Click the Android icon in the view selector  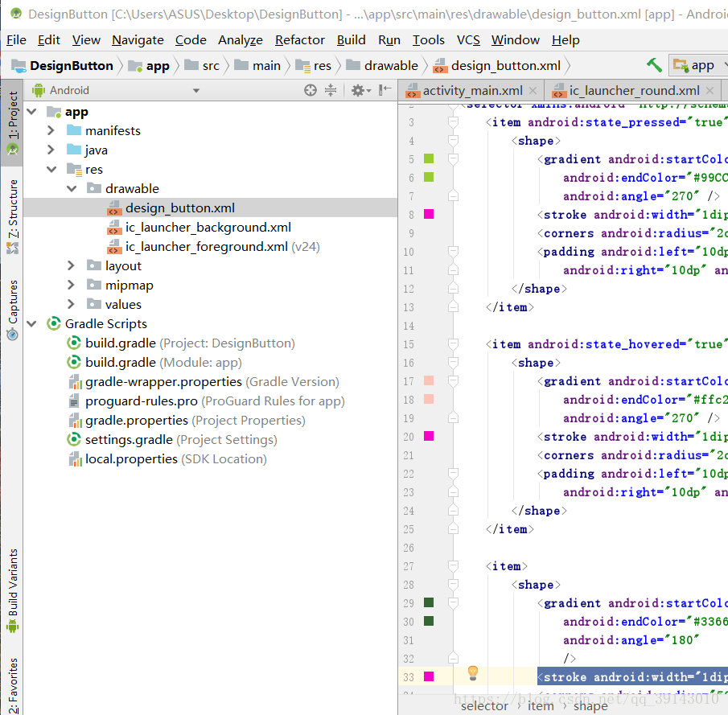pyautogui.click(x=38, y=90)
